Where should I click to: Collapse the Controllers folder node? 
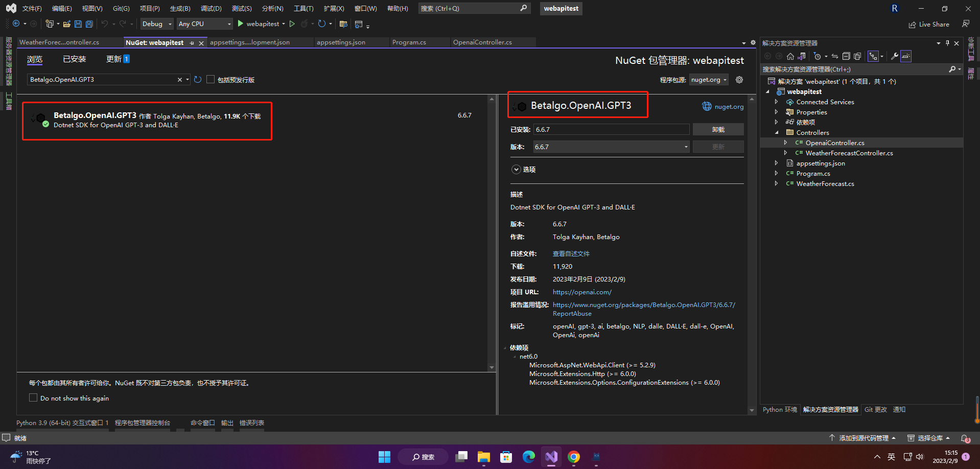tap(777, 133)
